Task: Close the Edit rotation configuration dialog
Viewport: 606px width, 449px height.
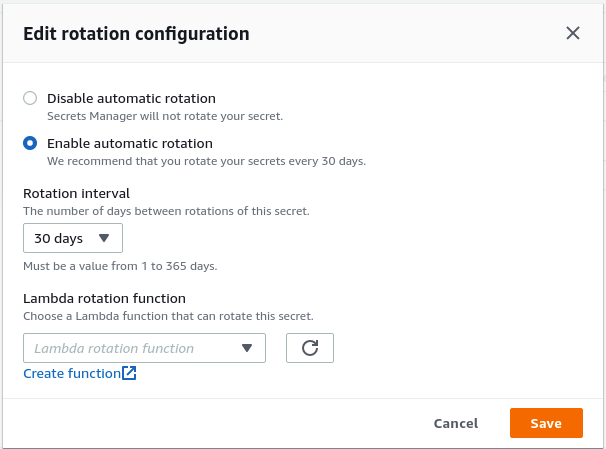Action: [573, 33]
